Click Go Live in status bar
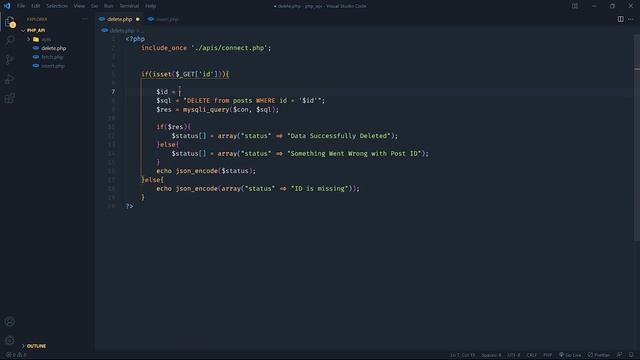Viewport: 640px width, 360px height. [x=570, y=355]
